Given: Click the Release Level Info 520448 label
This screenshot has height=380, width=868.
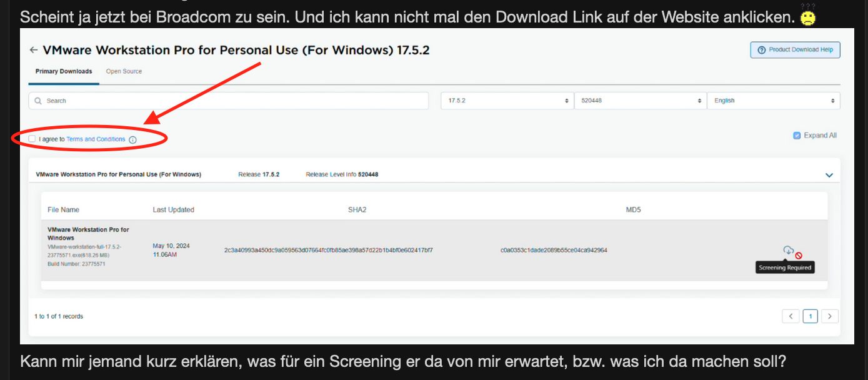Looking at the screenshot, I should (342, 174).
